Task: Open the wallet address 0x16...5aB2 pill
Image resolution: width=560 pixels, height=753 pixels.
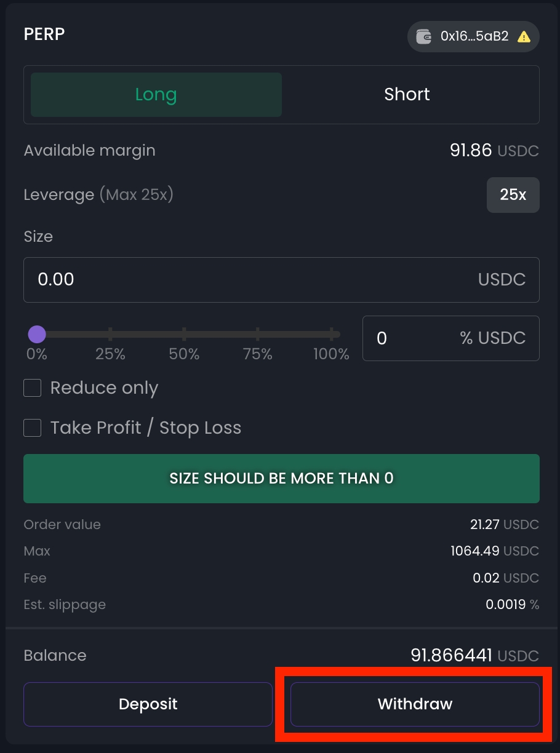Action: [473, 36]
